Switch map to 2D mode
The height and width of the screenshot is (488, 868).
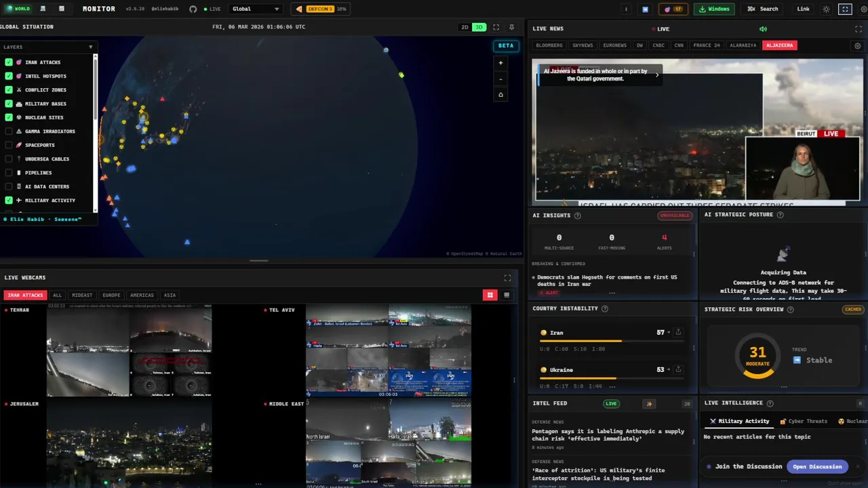(465, 27)
